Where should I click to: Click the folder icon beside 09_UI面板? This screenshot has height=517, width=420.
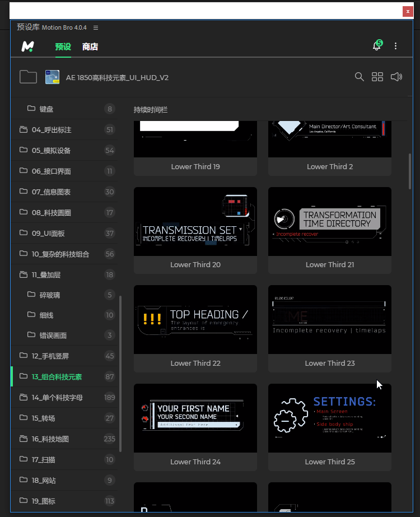coord(24,233)
